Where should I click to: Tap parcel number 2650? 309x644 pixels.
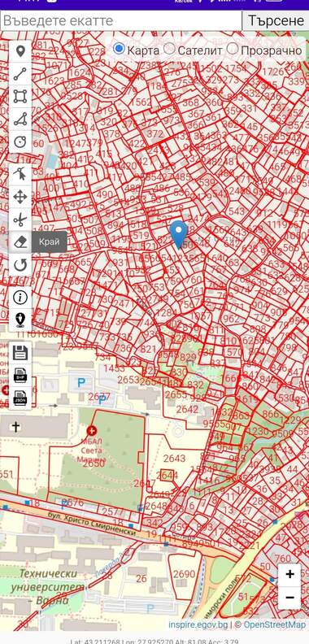coord(94,463)
